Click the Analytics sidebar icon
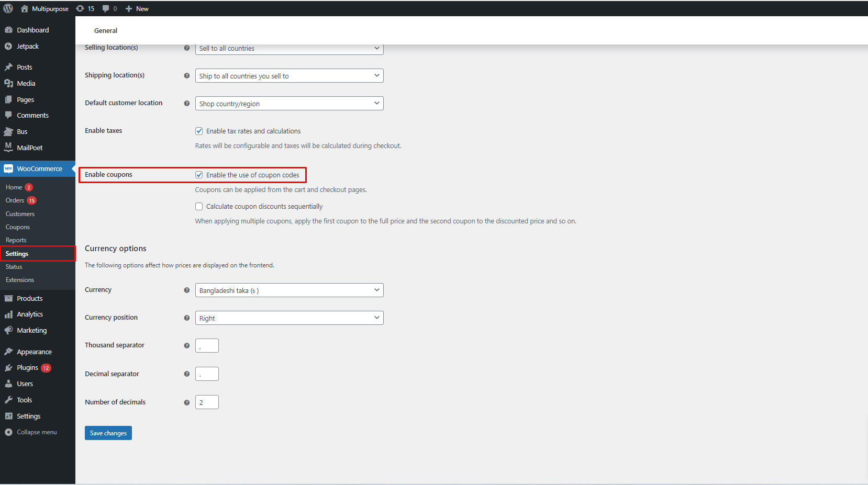The width and height of the screenshot is (868, 485). point(9,314)
